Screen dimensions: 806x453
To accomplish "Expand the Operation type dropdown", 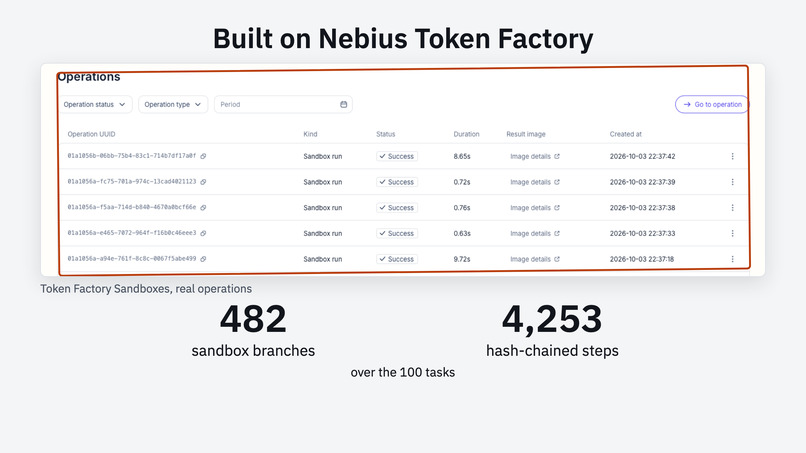I will [173, 104].
